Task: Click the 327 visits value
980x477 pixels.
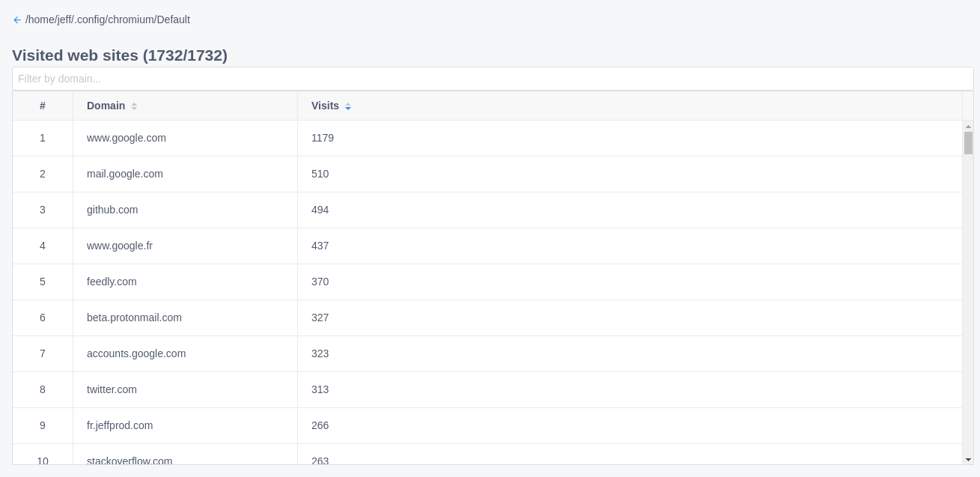Action: click(320, 318)
